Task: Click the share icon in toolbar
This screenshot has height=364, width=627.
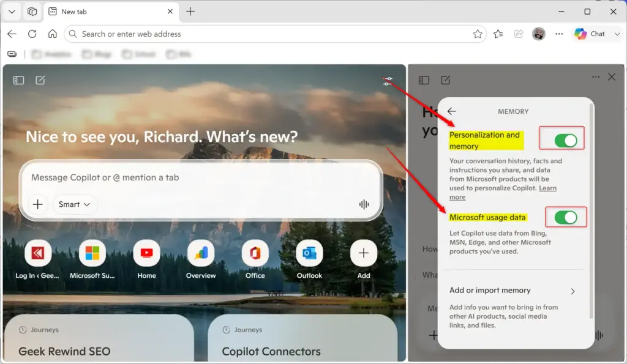Action: (x=519, y=34)
